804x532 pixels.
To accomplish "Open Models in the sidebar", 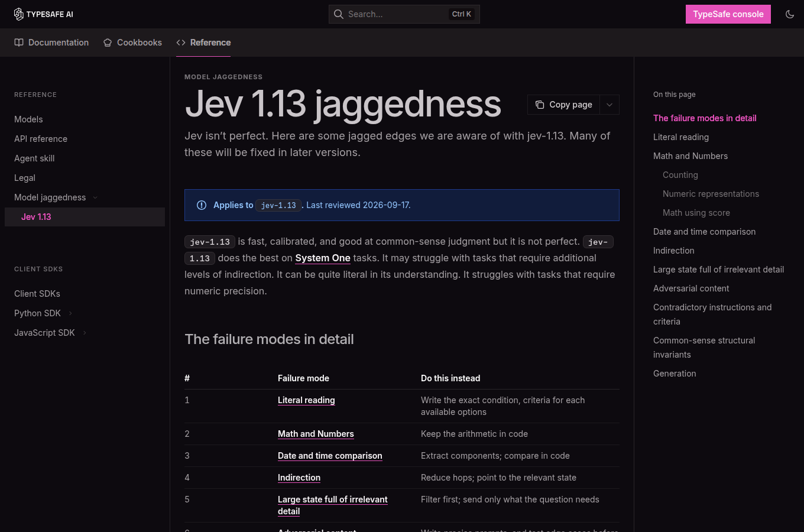I will click(x=28, y=119).
